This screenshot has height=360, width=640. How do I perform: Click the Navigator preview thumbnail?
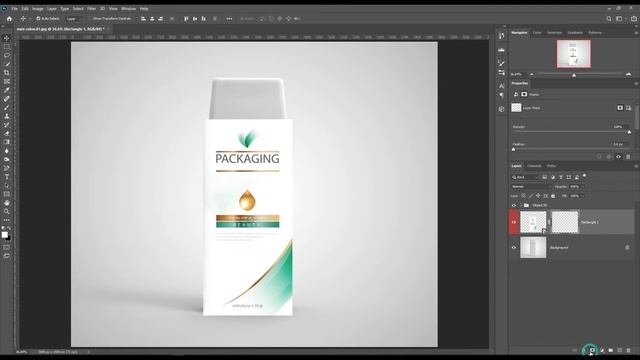(x=574, y=54)
